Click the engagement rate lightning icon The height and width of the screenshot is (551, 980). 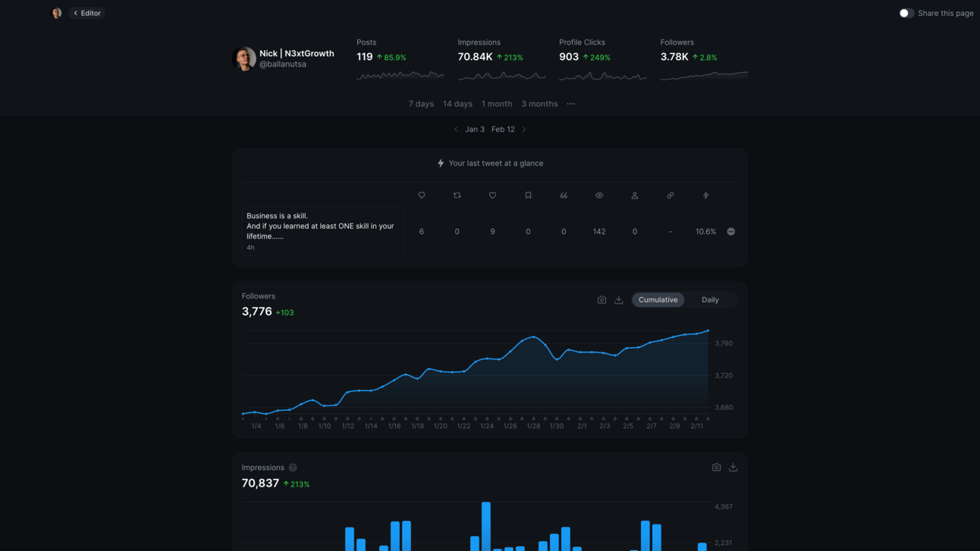(706, 196)
